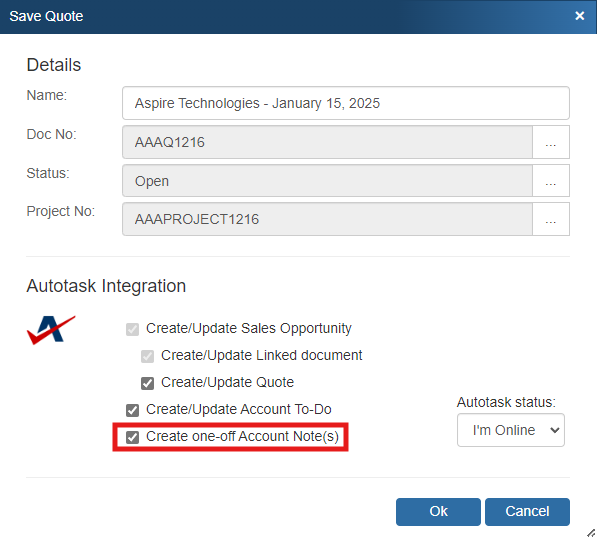The image size is (597, 538).
Task: Click the Cancel button
Action: pyautogui.click(x=527, y=512)
